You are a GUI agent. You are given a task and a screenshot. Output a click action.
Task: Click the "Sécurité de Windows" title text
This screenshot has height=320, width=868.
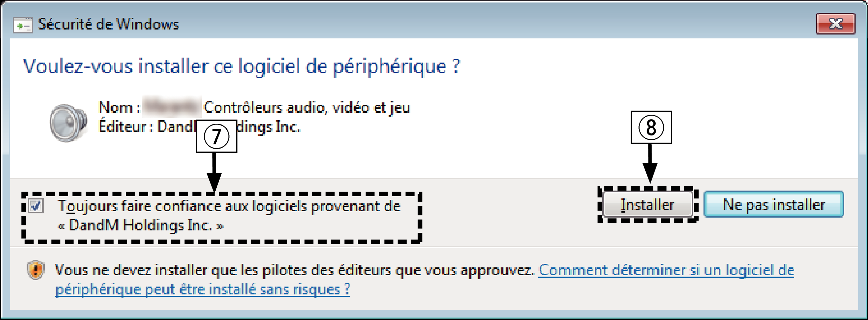tap(108, 24)
